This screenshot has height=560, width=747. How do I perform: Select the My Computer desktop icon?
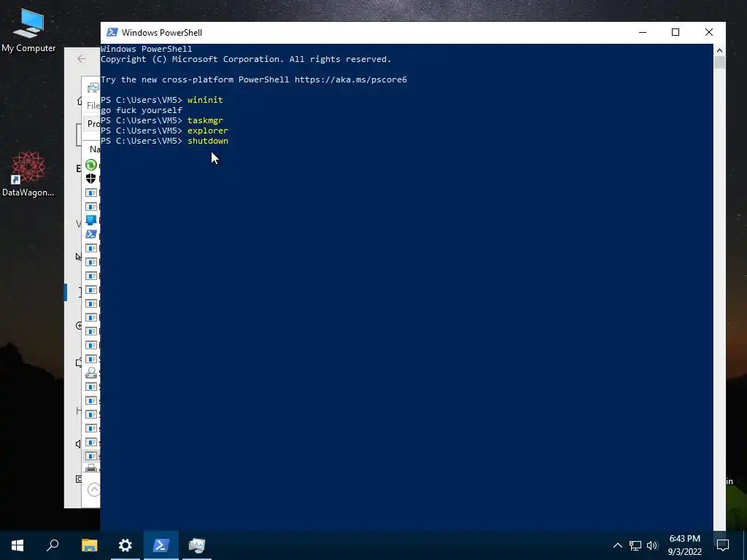pyautogui.click(x=28, y=29)
